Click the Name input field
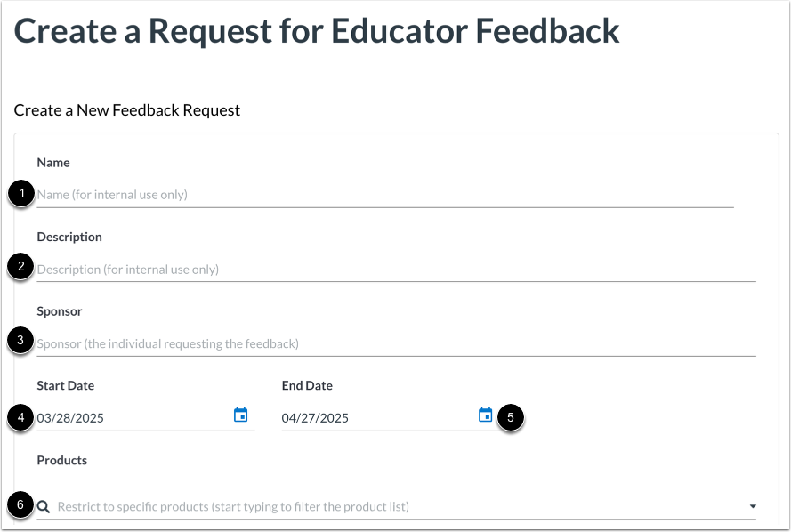 pyautogui.click(x=267, y=194)
